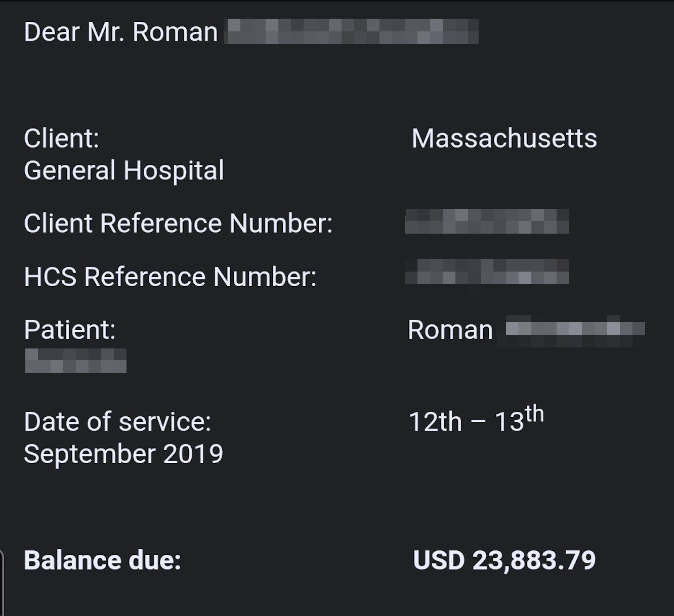This screenshot has height=616, width=674.
Task: Click the "USD 23,883.79" balance amount
Action: [504, 560]
